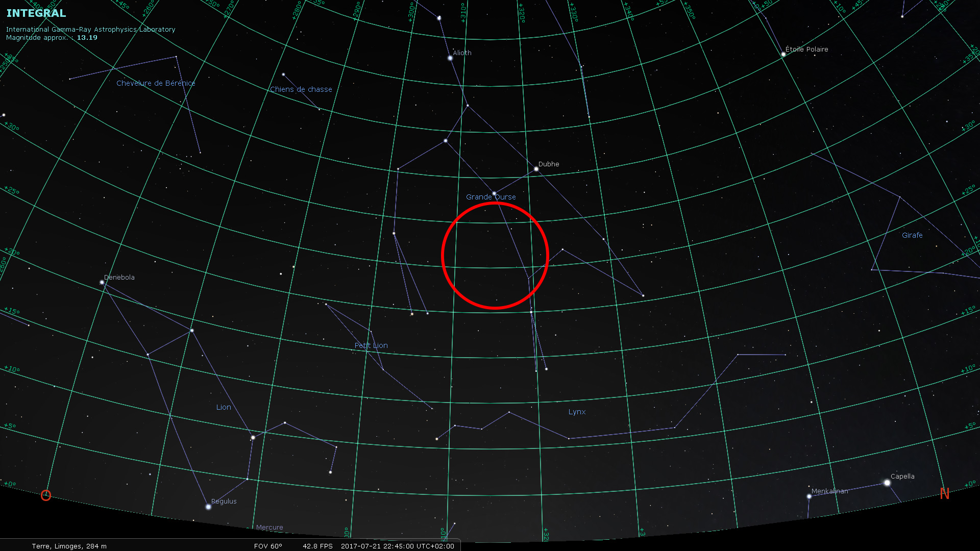Image resolution: width=980 pixels, height=551 pixels.
Task: Click the FOV 60° status entry
Action: [x=268, y=546]
